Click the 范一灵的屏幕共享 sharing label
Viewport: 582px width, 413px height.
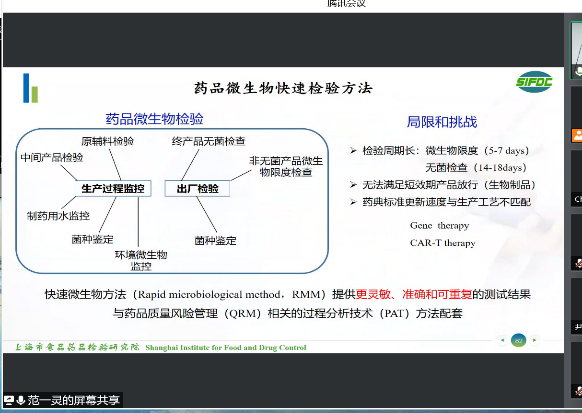(73, 400)
